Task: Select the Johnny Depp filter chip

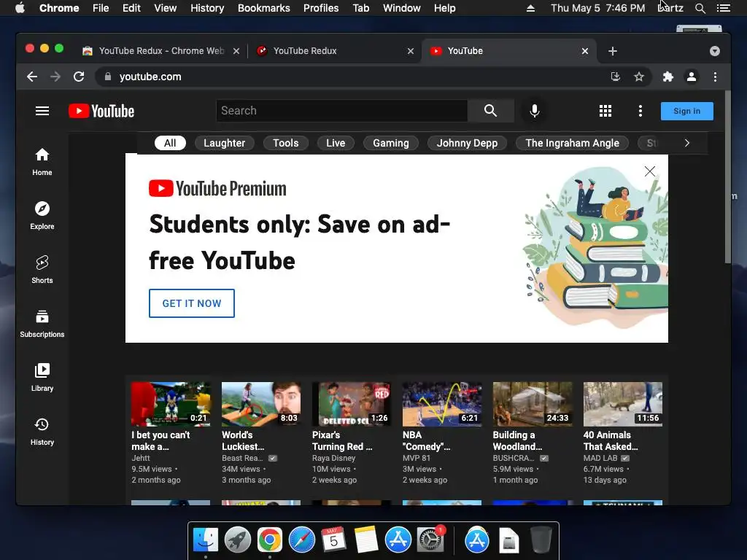Action: (x=468, y=143)
